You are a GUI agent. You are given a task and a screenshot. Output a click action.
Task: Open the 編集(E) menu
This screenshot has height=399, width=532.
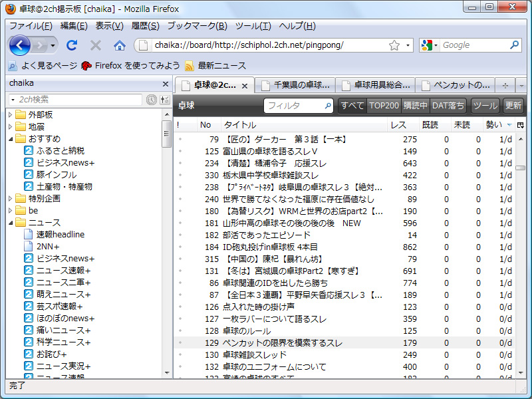(x=74, y=26)
